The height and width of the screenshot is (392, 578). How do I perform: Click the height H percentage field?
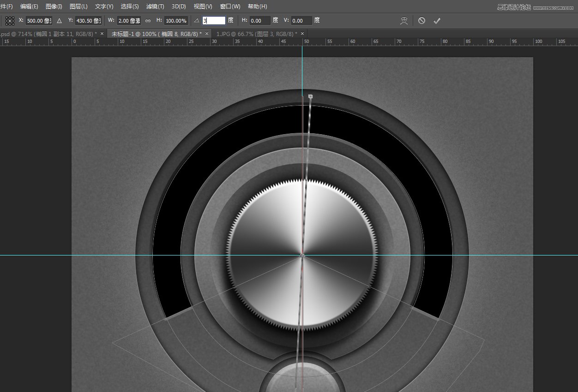tap(176, 21)
